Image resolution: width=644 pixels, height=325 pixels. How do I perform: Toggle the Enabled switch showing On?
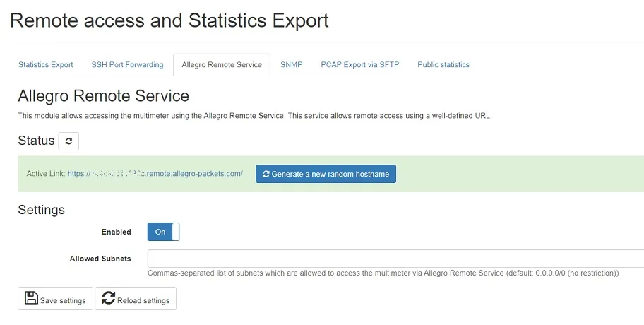tap(163, 232)
